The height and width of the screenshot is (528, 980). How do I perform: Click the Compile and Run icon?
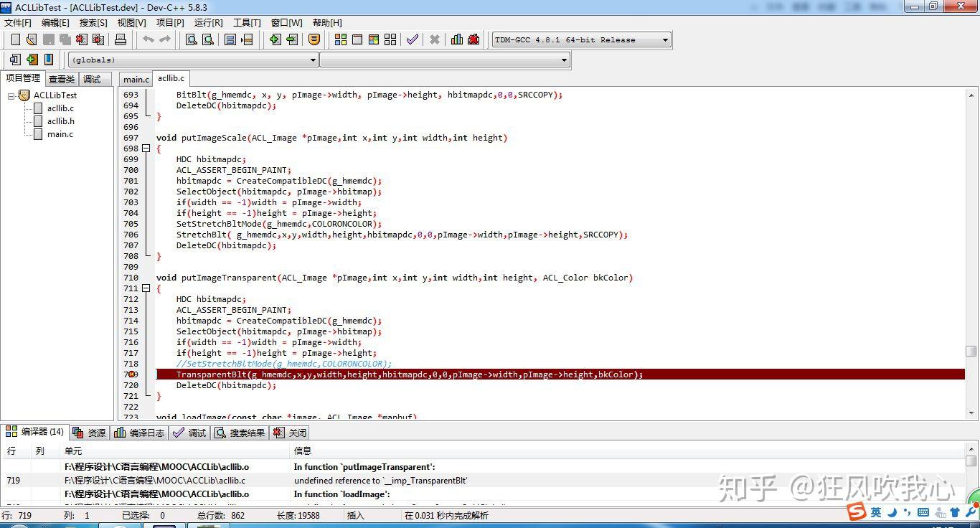click(x=373, y=39)
